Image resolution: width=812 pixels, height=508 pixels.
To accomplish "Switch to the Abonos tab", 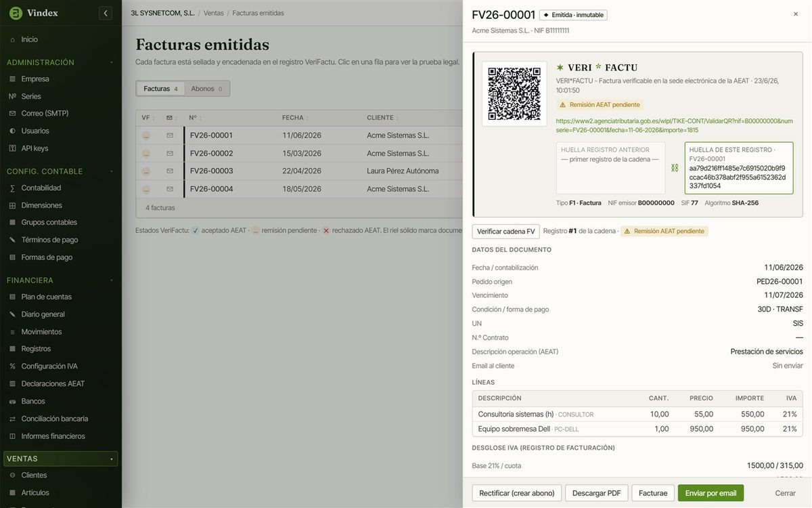I will coord(206,89).
